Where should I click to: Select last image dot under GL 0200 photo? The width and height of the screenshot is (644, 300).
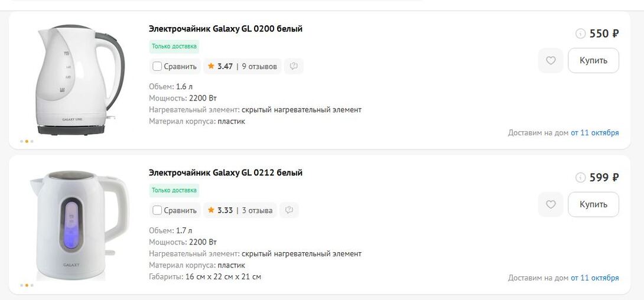pyautogui.click(x=32, y=141)
